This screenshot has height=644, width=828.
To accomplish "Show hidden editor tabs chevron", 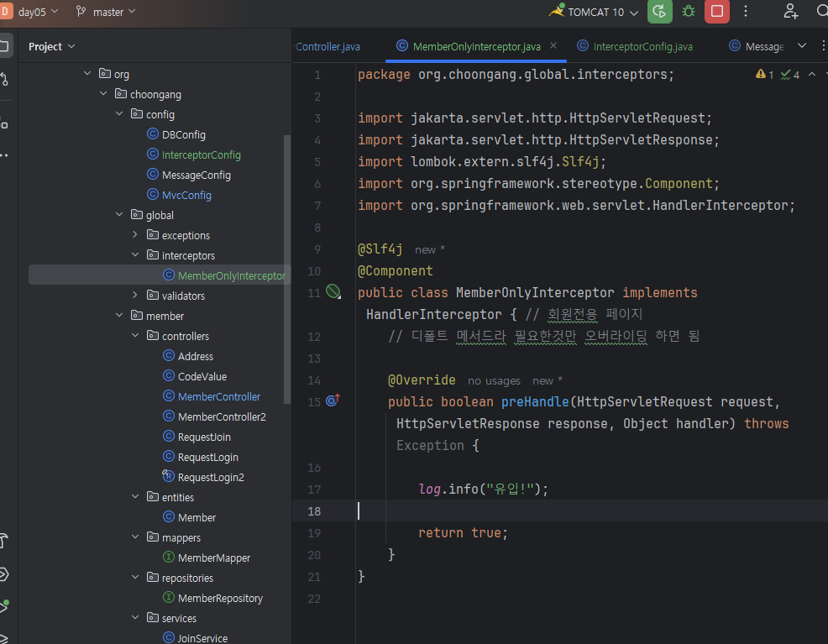I will click(802, 46).
